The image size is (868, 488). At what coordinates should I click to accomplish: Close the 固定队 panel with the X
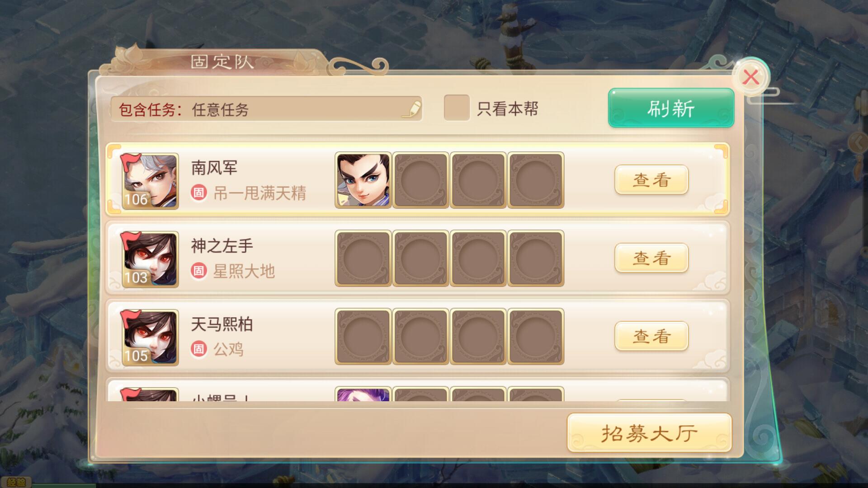point(751,77)
